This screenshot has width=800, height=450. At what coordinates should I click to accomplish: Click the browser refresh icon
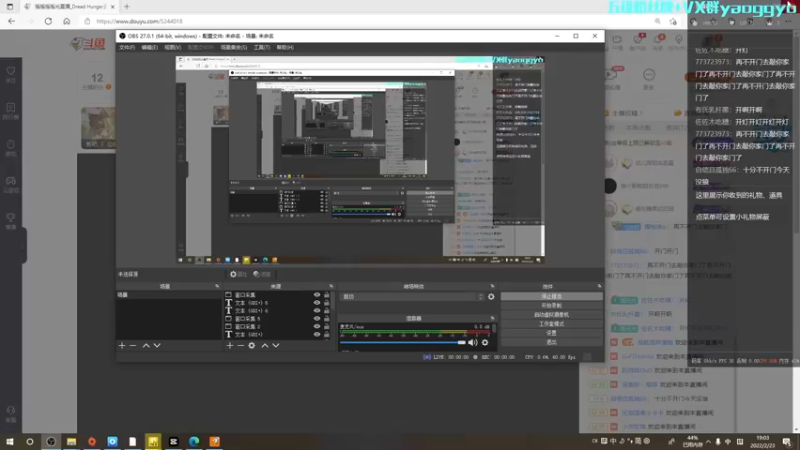point(48,21)
